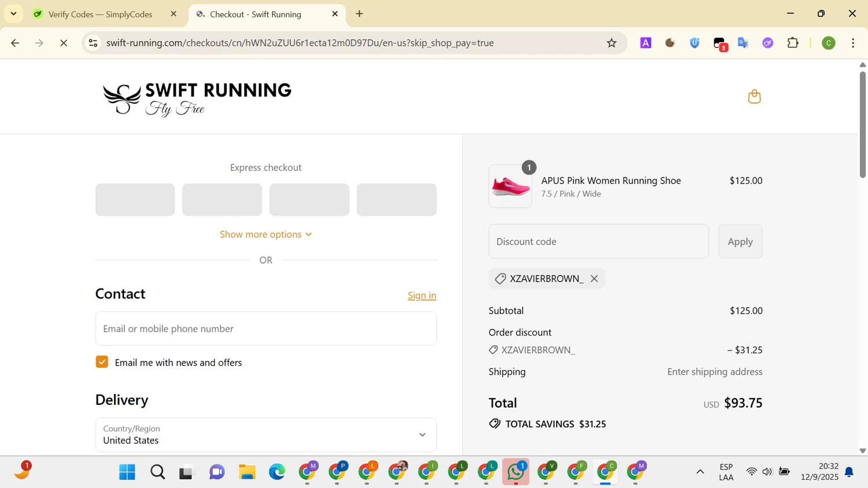
Task: Stop loading the page
Action: [x=64, y=43]
